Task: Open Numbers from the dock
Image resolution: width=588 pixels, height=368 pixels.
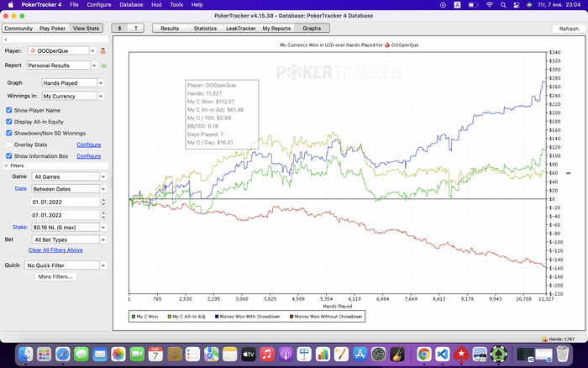Action: coord(323,354)
